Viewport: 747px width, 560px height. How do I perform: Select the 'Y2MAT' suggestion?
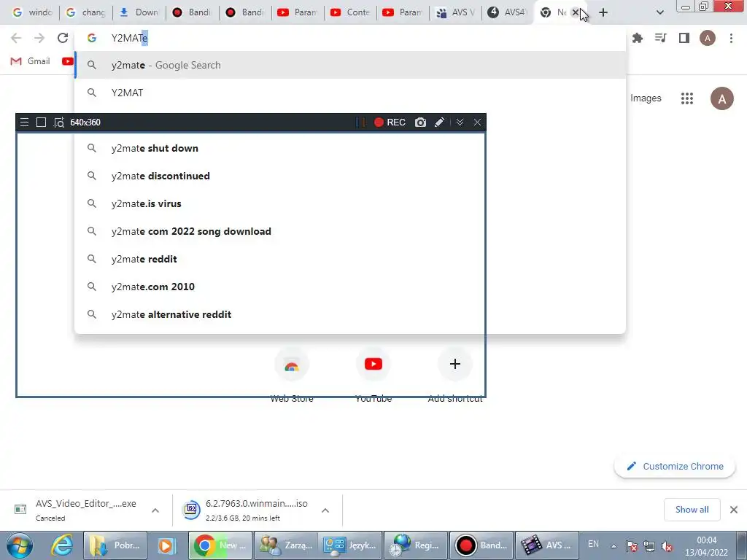350,93
